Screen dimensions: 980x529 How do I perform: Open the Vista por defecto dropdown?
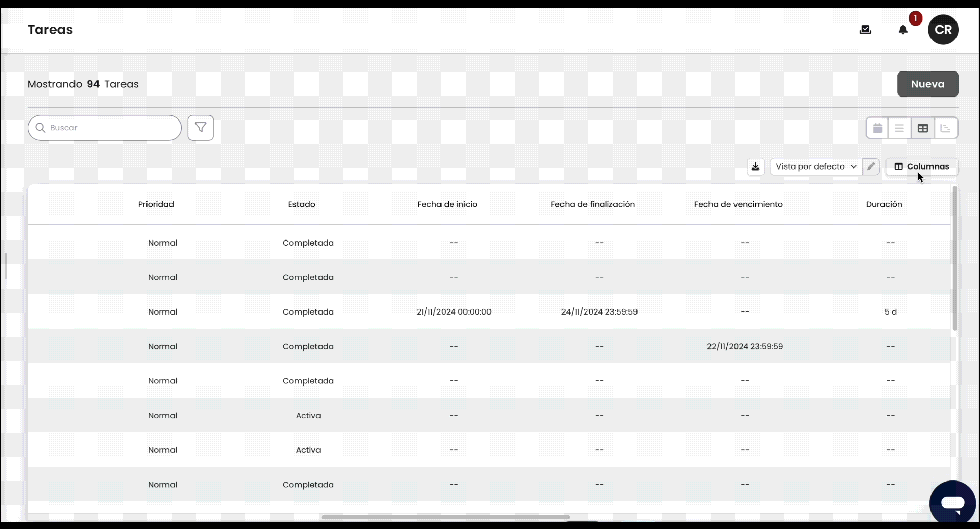click(816, 167)
